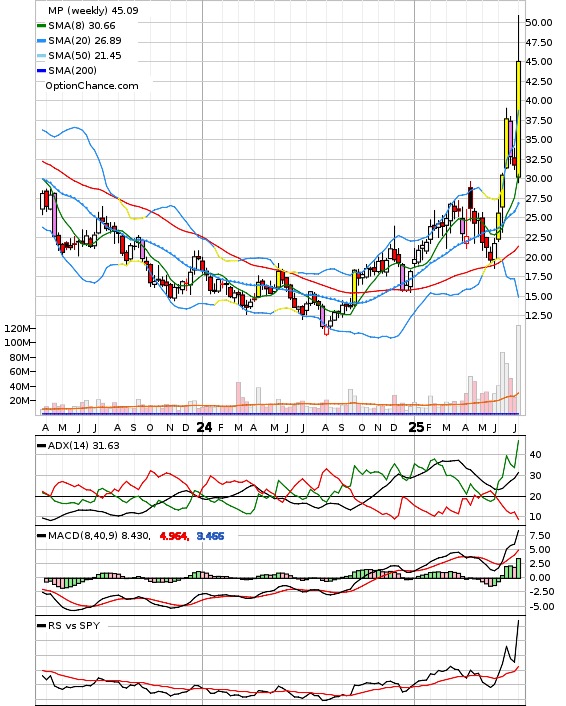
Task: Click the 24 year marker on time axis
Action: coord(204,427)
